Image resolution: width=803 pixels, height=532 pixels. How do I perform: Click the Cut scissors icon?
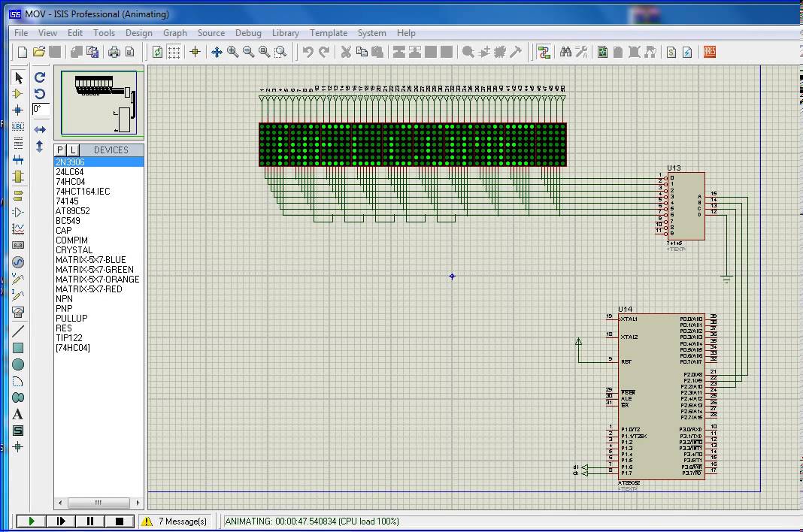346,52
